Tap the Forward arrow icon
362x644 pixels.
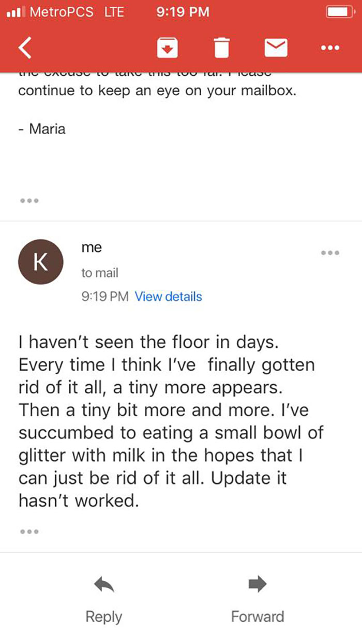tap(257, 583)
